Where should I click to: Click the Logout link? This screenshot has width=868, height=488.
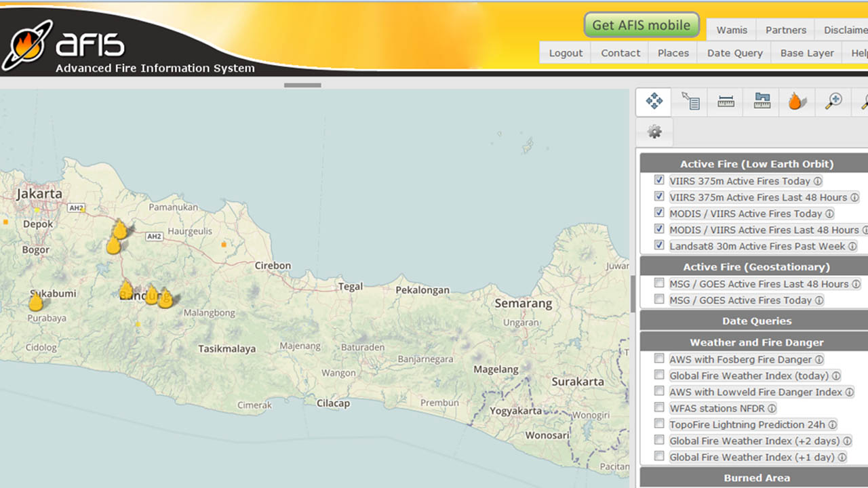[x=566, y=53]
